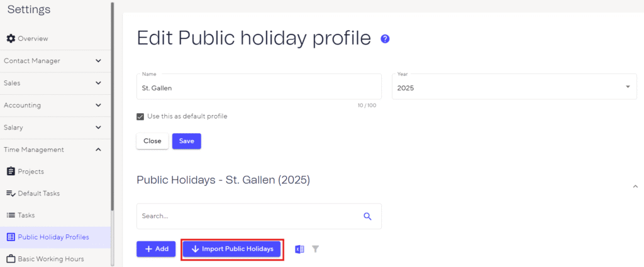Expand the Contact Manager section
Image resolution: width=644 pixels, height=267 pixels.
pos(98,61)
